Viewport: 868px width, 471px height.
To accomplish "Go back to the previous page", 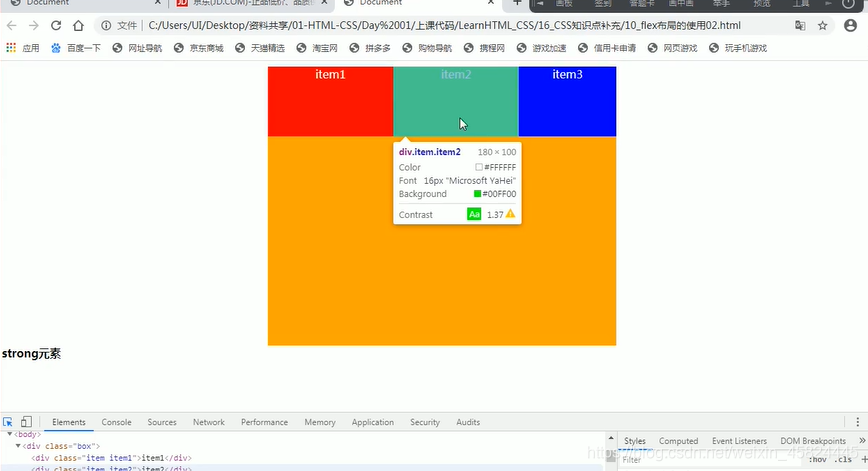I will point(12,25).
